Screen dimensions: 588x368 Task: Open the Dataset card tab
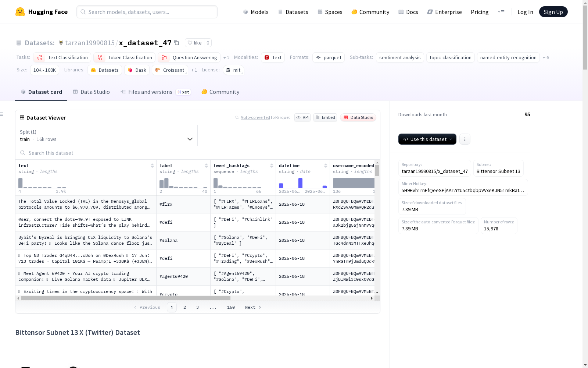pos(41,92)
